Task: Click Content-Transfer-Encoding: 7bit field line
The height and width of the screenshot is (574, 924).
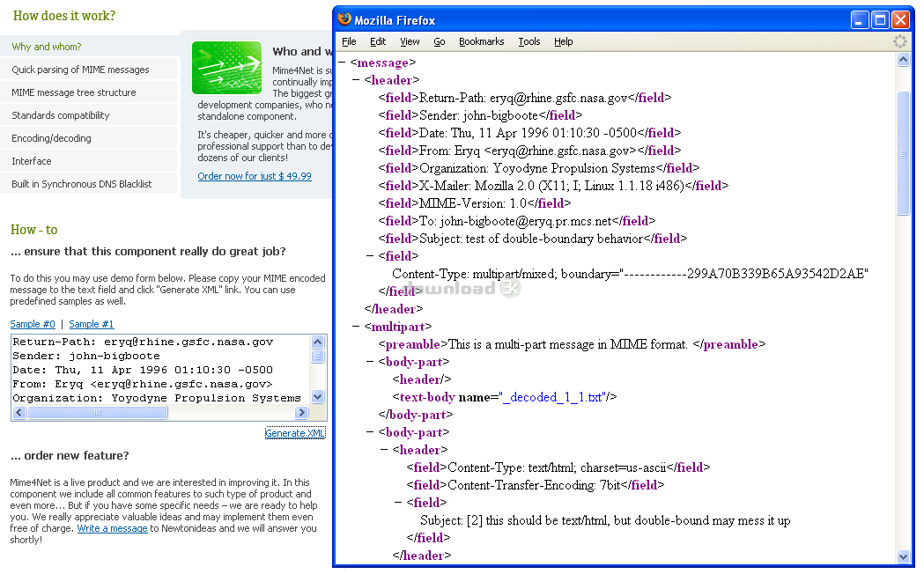Action: pyautogui.click(x=535, y=485)
